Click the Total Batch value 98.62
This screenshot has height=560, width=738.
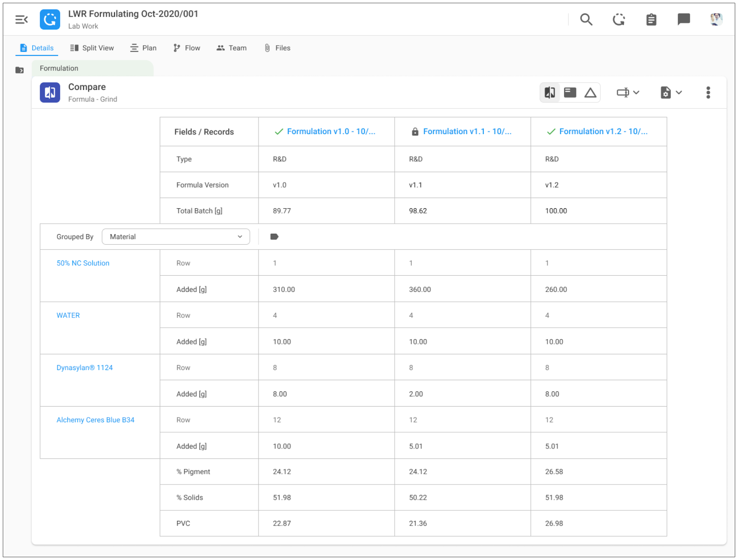click(x=418, y=211)
